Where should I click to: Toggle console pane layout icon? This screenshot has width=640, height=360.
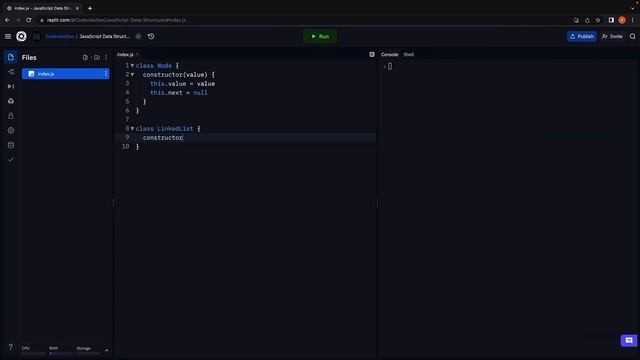(x=372, y=54)
